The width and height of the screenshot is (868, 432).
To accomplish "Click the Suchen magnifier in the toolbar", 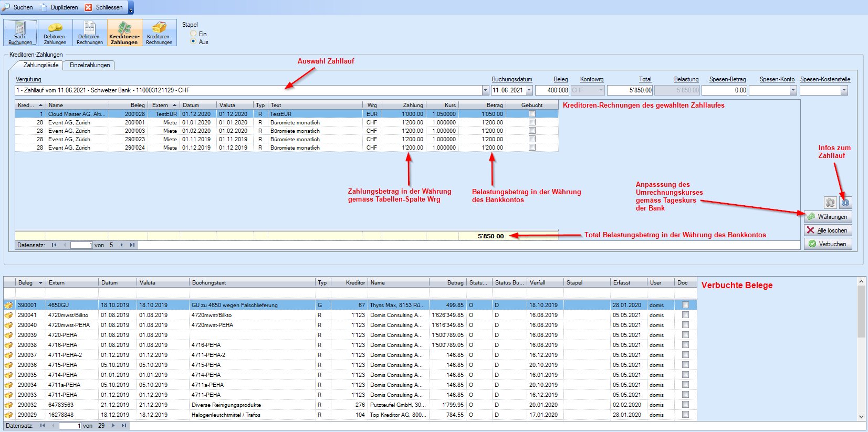I will 6,7.
